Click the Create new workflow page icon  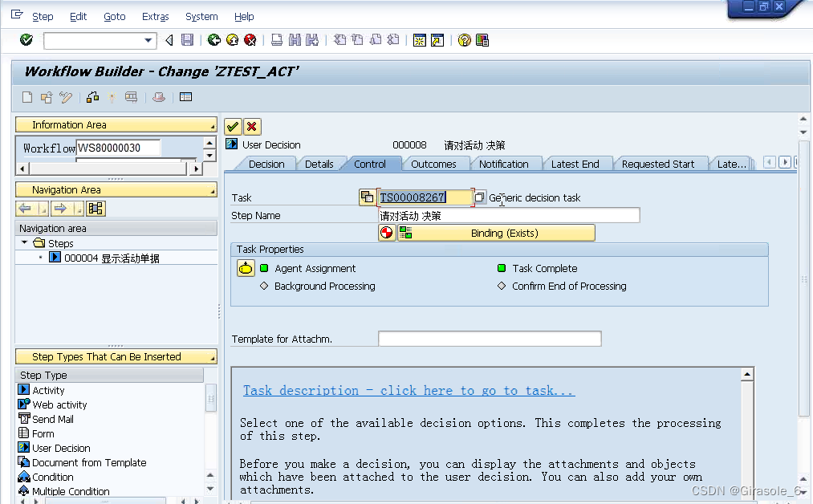(x=27, y=97)
